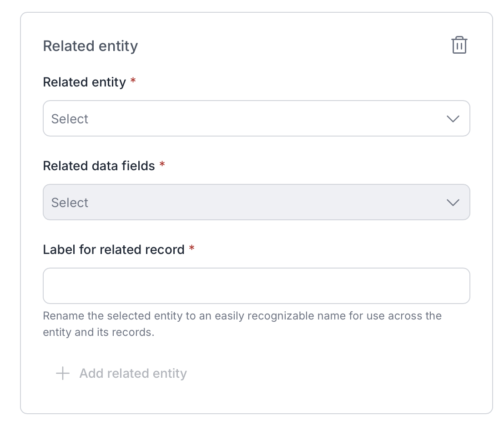Viewport: 504px width, 426px height.
Task: Click the chevron arrow in Related data fields dropdown
Action: coord(453,203)
